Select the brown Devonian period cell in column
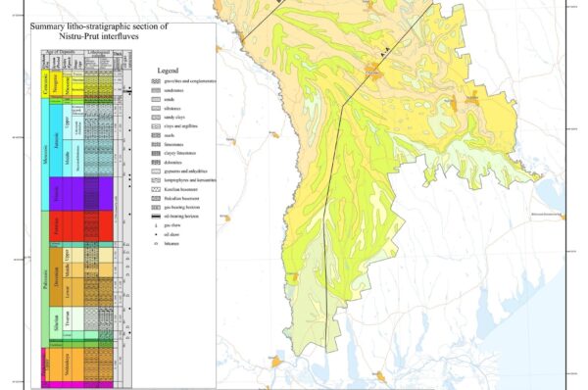The width and height of the screenshot is (588, 390). (56, 276)
